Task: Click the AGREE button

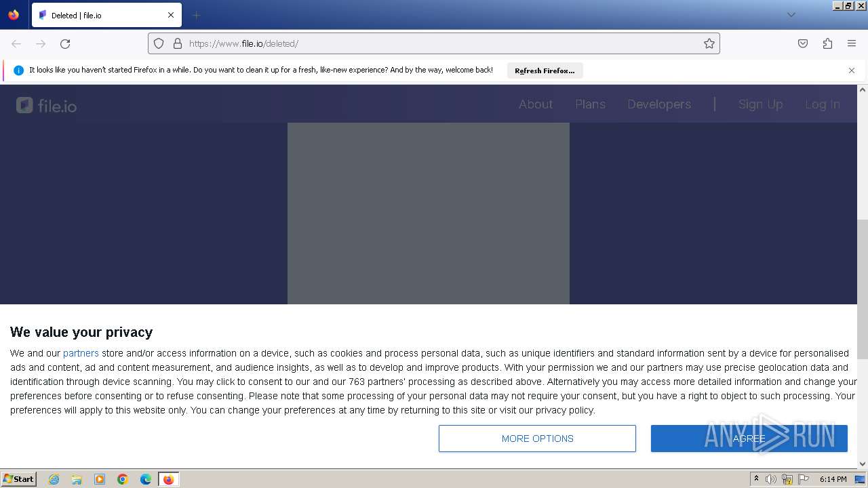Action: [749, 439]
